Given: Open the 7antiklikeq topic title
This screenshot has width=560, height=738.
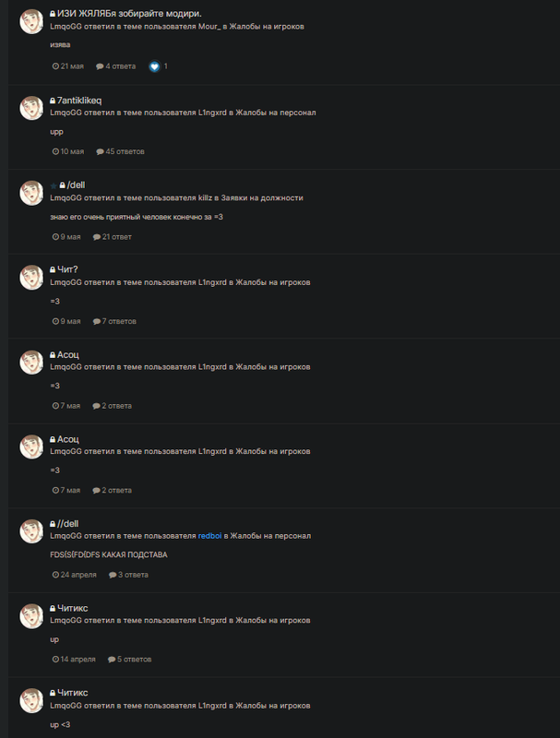Looking at the screenshot, I should pos(79,101).
